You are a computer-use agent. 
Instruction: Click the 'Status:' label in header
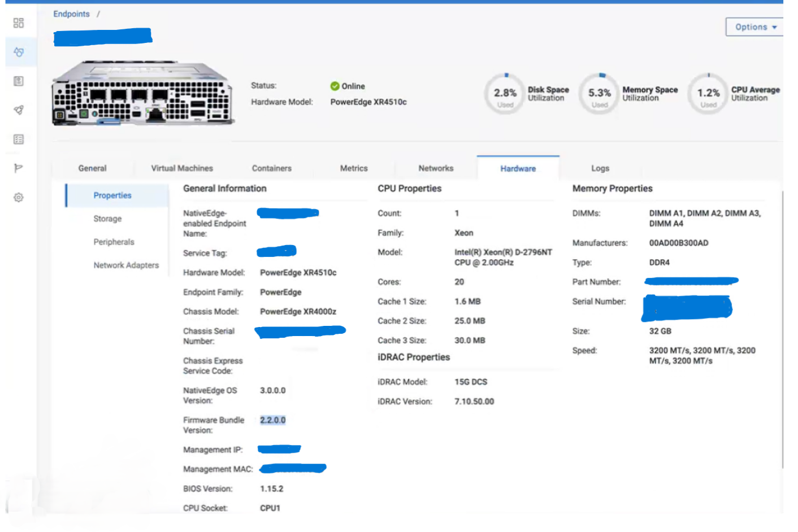pos(264,86)
